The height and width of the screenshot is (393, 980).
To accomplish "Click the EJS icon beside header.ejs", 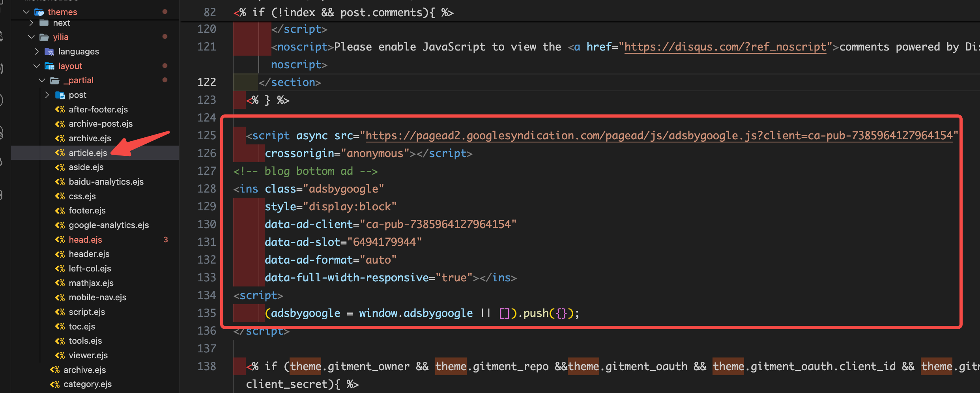I will pyautogui.click(x=60, y=254).
